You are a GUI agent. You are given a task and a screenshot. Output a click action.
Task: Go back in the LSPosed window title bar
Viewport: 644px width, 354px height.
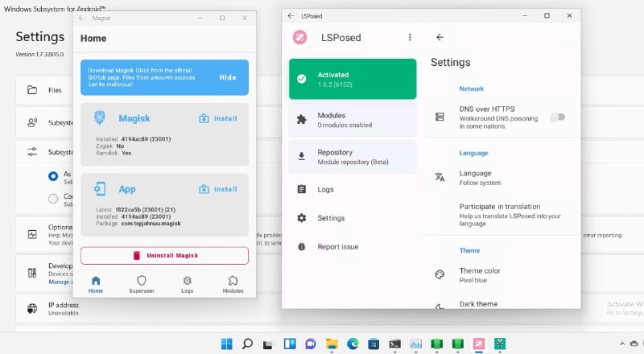(291, 15)
